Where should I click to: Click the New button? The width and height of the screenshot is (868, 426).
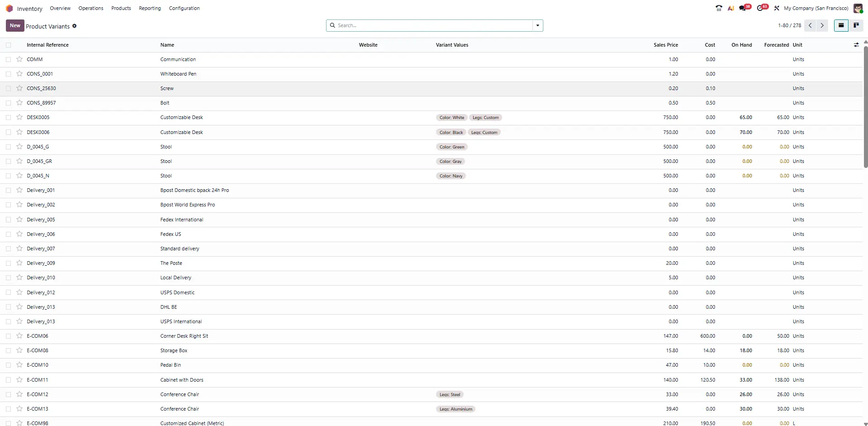point(14,25)
